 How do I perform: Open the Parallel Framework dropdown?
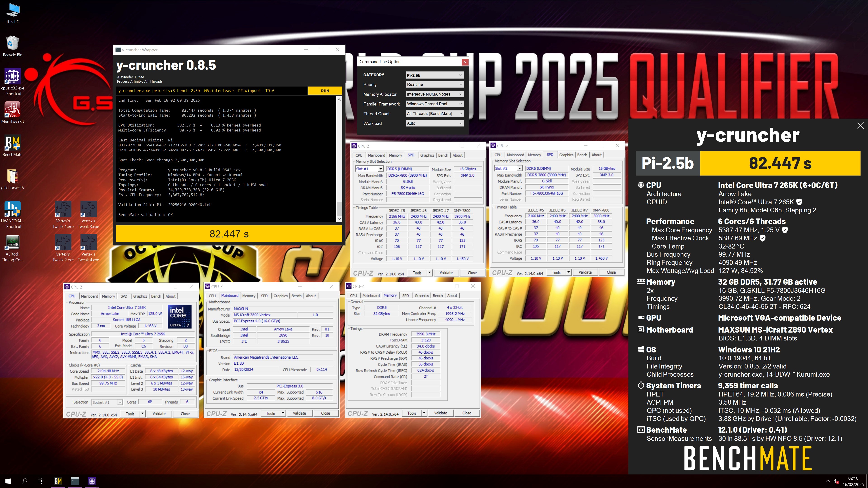(435, 104)
